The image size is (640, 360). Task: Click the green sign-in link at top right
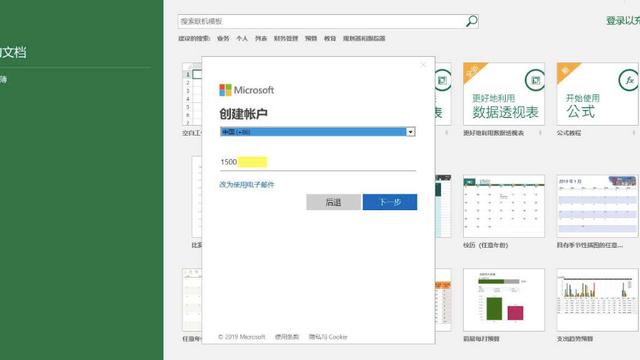pyautogui.click(x=622, y=21)
